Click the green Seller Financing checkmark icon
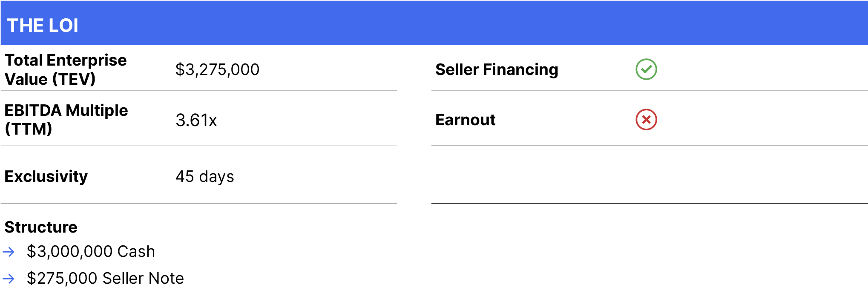Image resolution: width=868 pixels, height=305 pixels. tap(646, 69)
